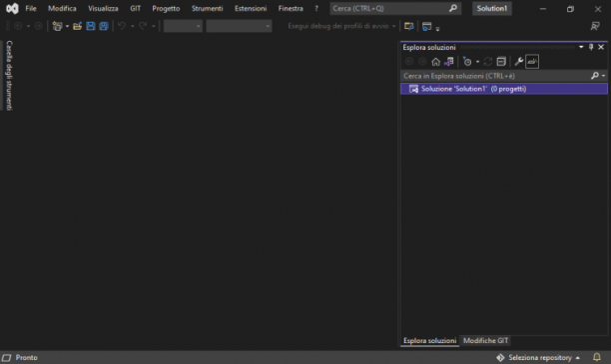Open the Casella degli strumenti side tab
Image resolution: width=611 pixels, height=364 pixels.
(x=9, y=75)
